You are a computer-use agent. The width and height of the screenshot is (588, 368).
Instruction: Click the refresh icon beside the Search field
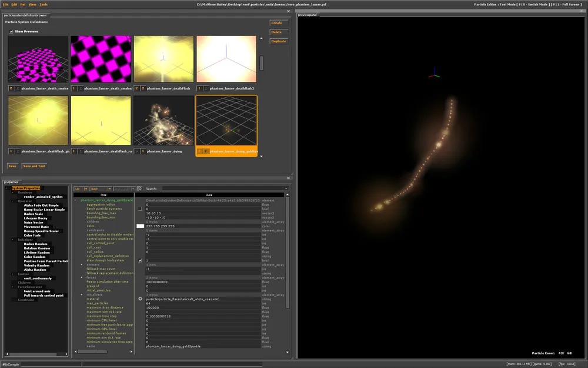[x=139, y=188]
